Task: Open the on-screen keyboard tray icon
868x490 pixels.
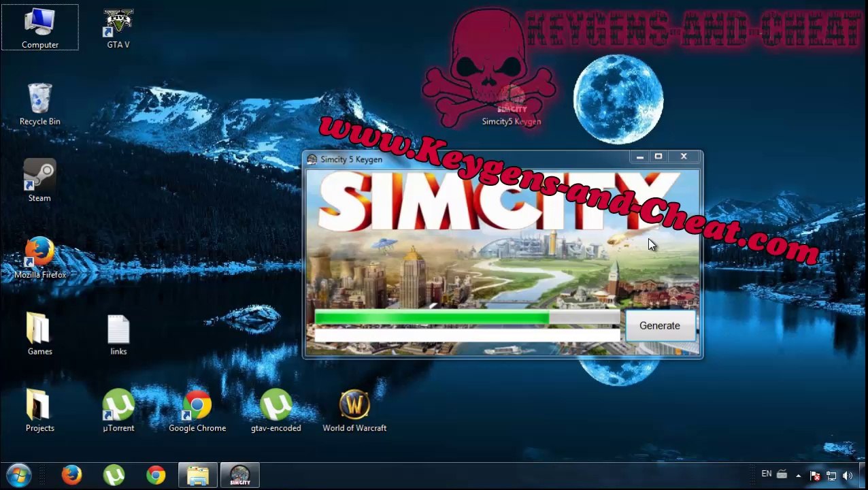Action: 782,475
